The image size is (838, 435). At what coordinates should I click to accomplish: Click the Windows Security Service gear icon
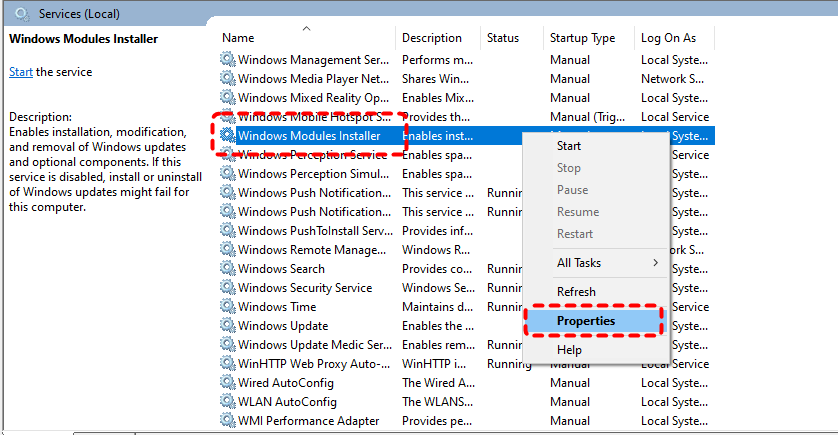pyautogui.click(x=228, y=288)
